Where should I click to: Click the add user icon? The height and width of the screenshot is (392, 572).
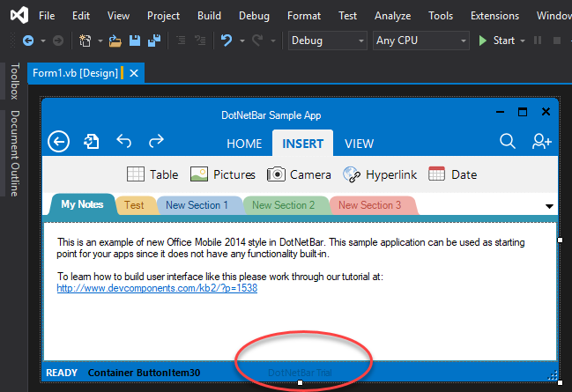pyautogui.click(x=542, y=141)
